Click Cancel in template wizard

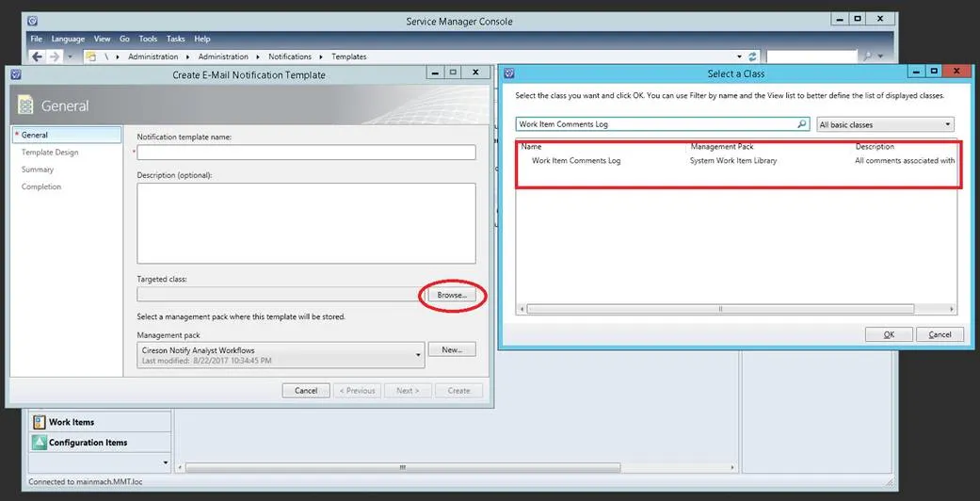point(306,390)
